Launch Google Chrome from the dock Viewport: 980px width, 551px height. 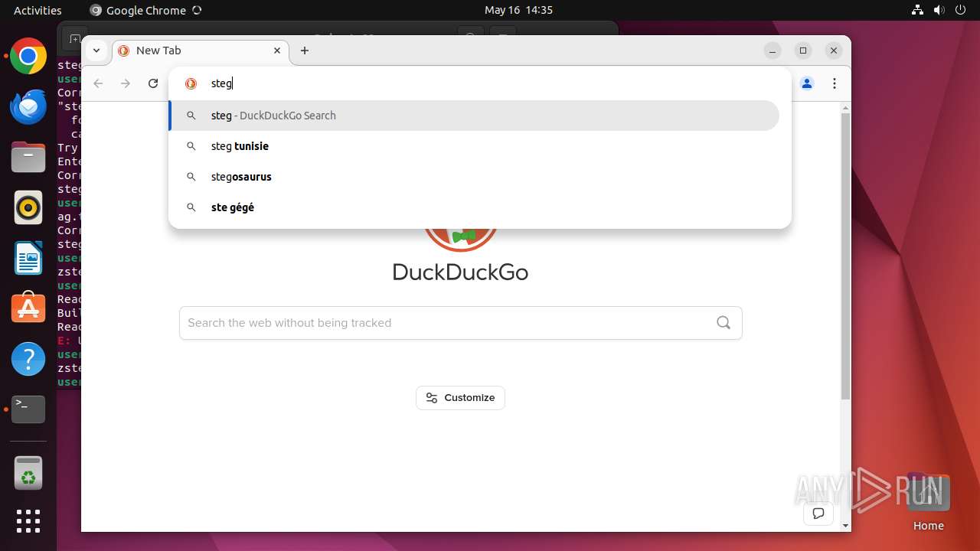[x=28, y=57]
